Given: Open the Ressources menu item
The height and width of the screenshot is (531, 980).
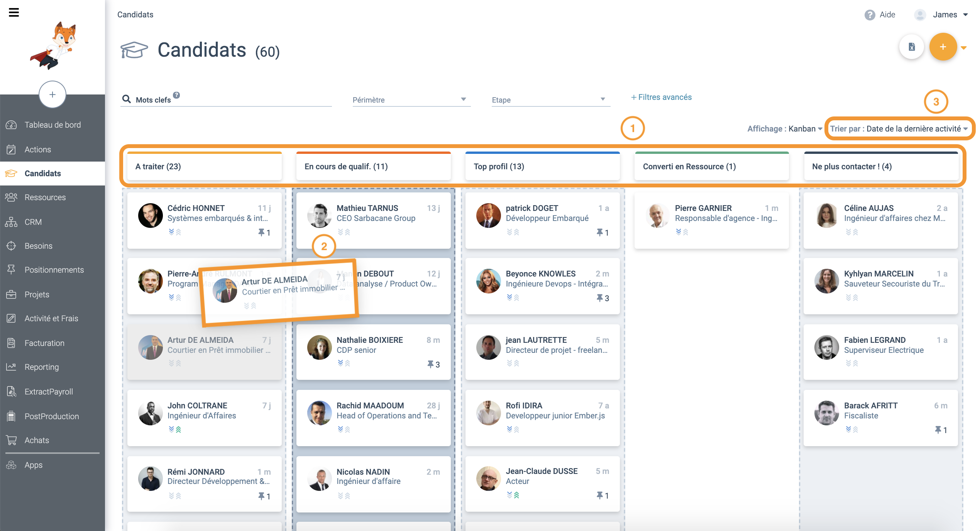Looking at the screenshot, I should [x=45, y=197].
